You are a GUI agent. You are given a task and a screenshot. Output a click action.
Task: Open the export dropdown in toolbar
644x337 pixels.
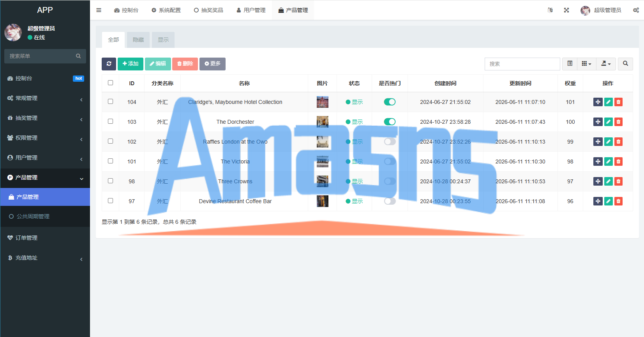tap(606, 64)
